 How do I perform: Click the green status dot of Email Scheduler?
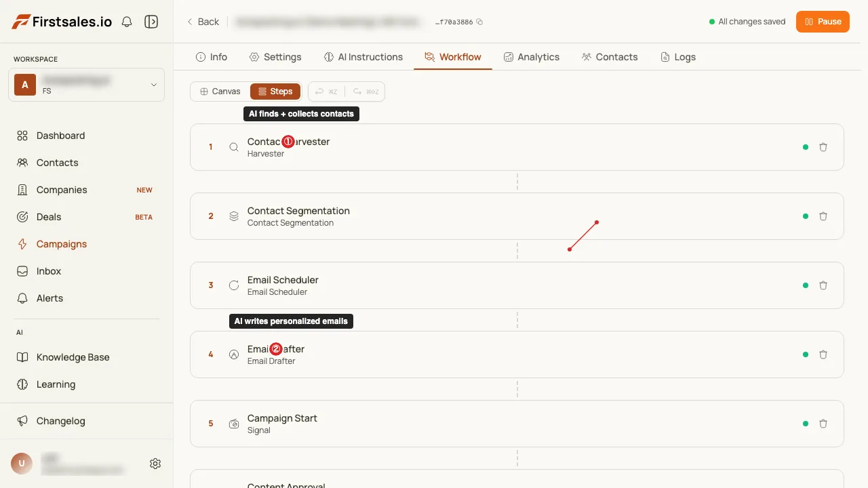[x=806, y=285]
